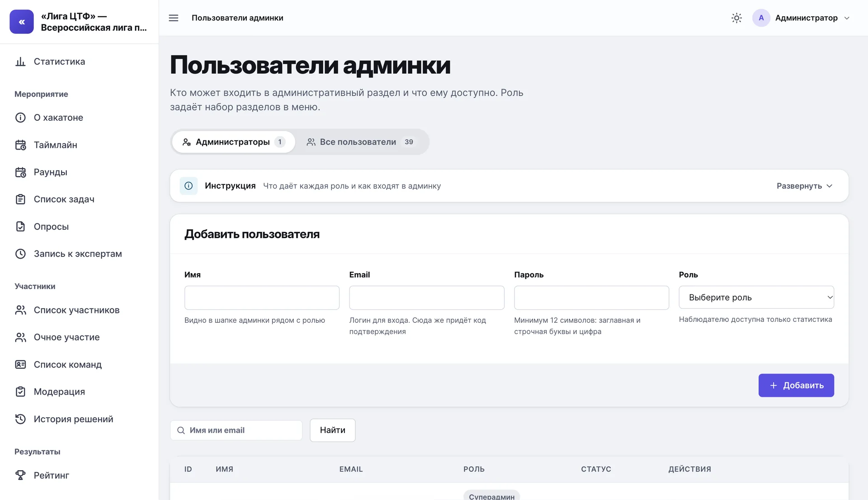Click the EMAIL column header
This screenshot has width=868, height=500.
[x=351, y=469]
